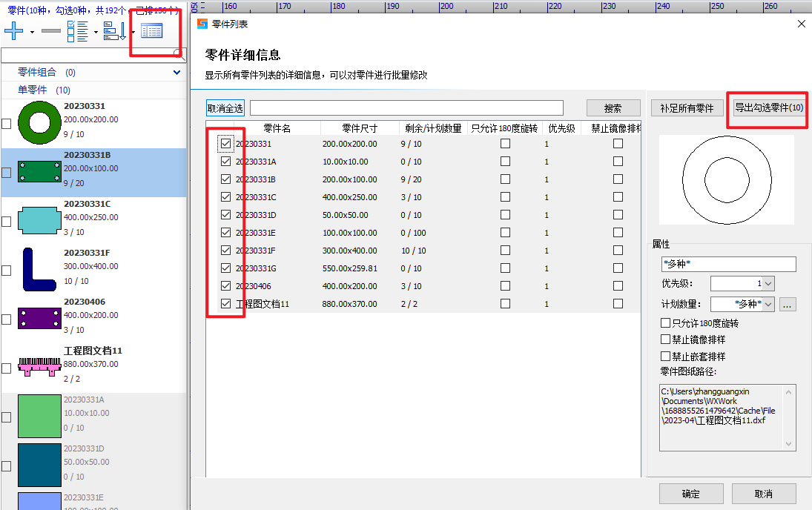Viewport: 812px width, 510px height.
Task: Tick the 禁止镜像排样 checkbox in properties
Action: [x=665, y=340]
